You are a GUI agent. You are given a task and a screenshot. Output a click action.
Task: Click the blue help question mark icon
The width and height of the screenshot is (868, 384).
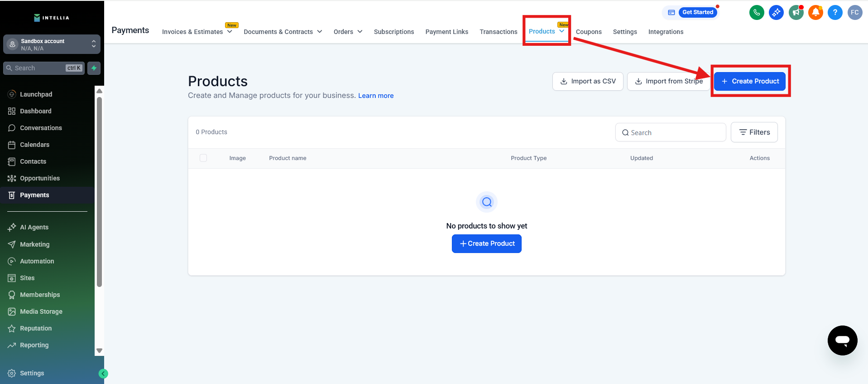835,12
